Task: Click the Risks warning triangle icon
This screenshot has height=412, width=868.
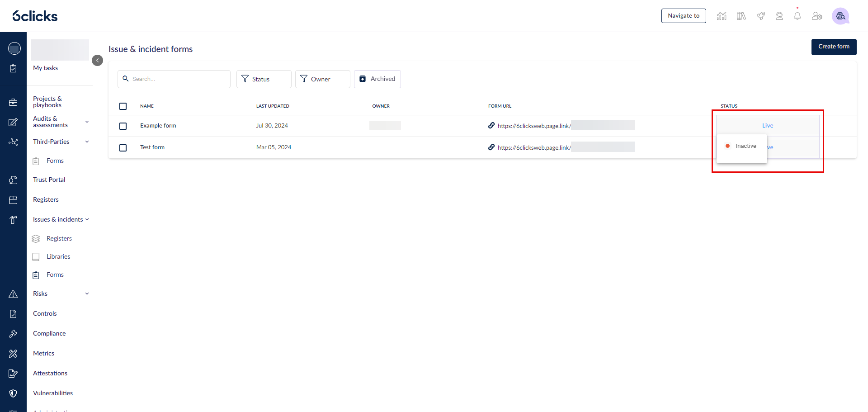Action: point(13,294)
